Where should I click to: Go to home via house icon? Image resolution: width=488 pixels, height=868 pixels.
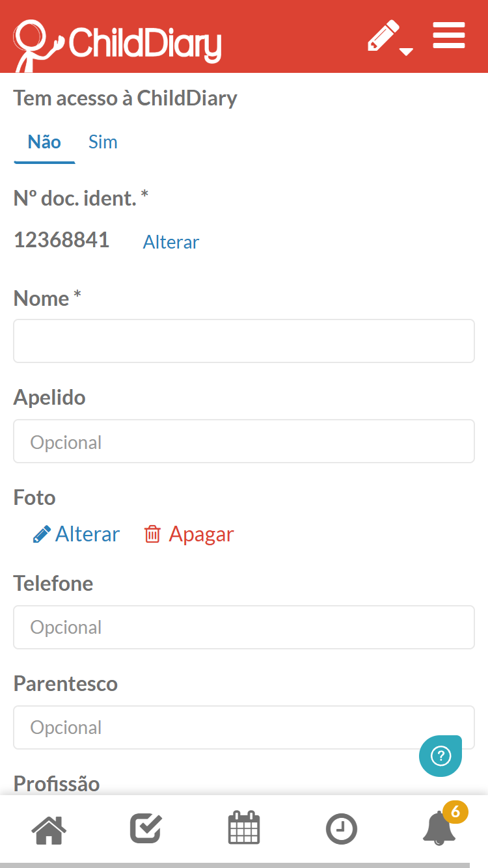point(49,830)
